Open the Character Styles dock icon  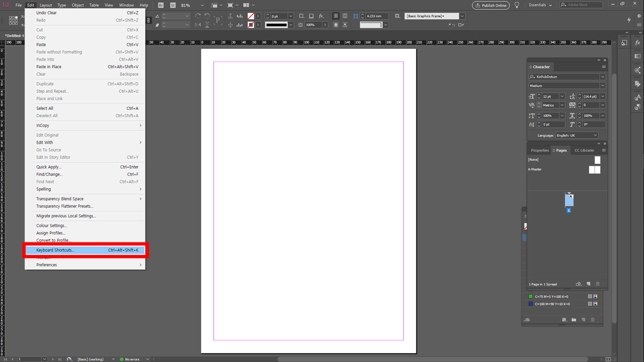[638, 97]
